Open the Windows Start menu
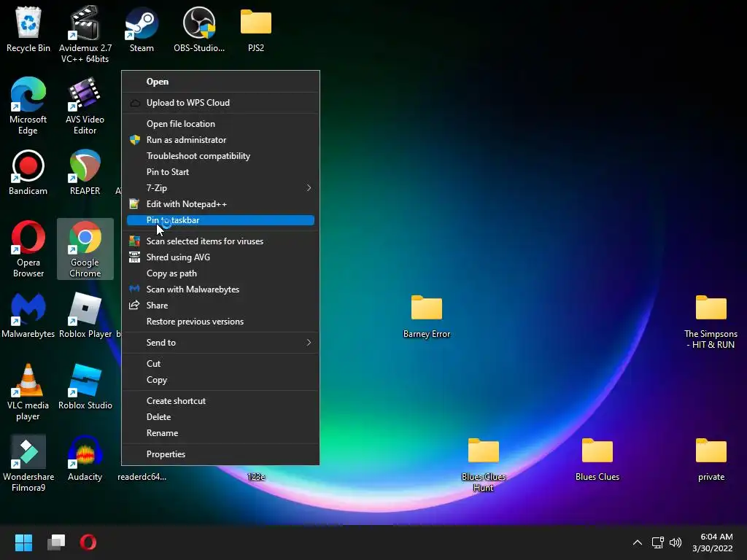Screen dimensions: 747x560 point(23,542)
